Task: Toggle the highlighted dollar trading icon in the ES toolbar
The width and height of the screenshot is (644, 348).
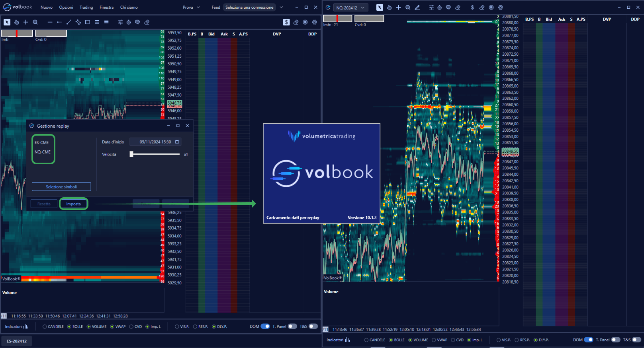Action: pos(286,22)
